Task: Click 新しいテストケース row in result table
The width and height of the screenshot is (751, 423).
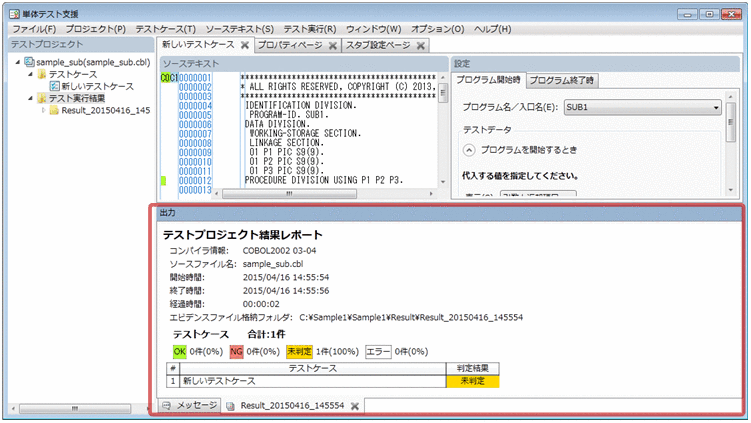Action: [312, 381]
